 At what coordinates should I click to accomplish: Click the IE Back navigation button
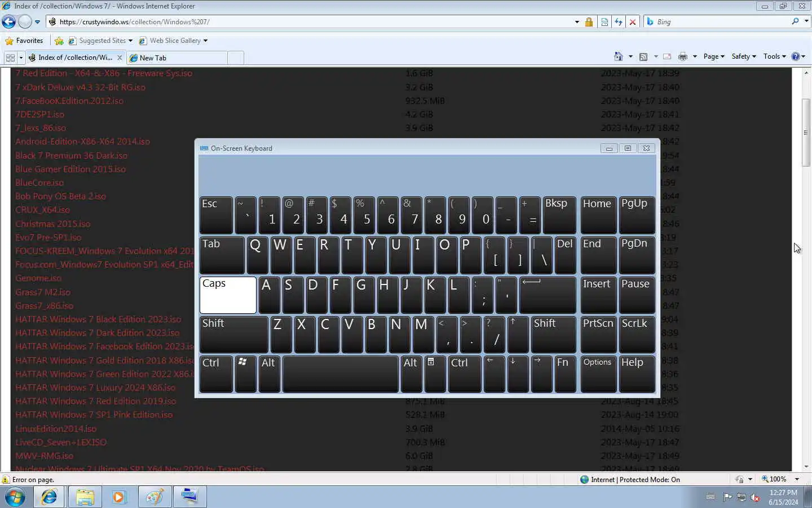(8, 21)
